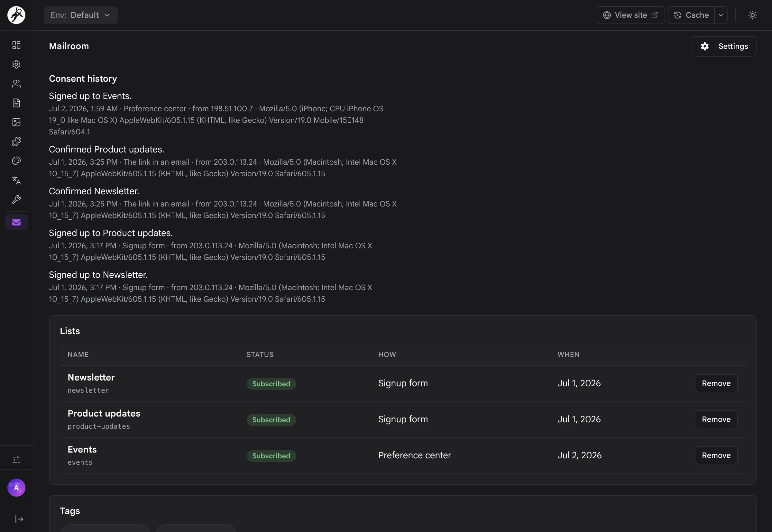Click 'Jul 2, 2026' in Events row
The height and width of the screenshot is (532, 772).
click(x=580, y=455)
